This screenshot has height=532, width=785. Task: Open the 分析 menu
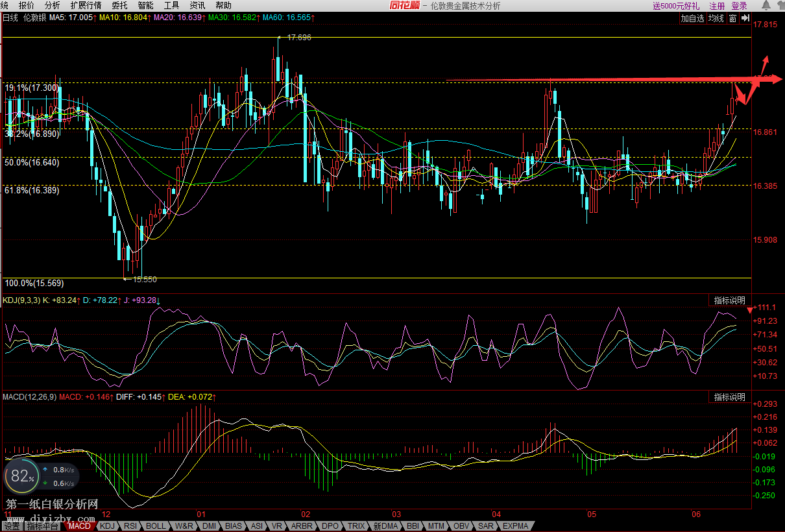click(x=53, y=5)
